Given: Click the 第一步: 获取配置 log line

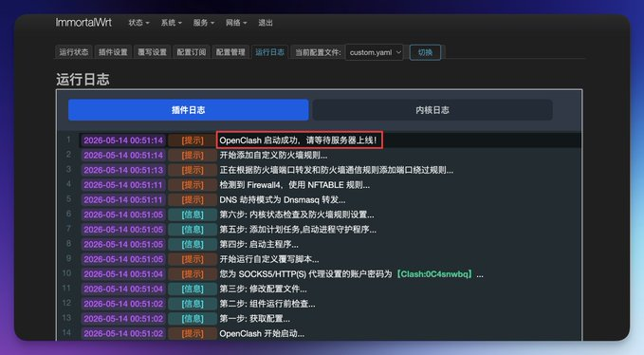Looking at the screenshot, I should [x=254, y=318].
